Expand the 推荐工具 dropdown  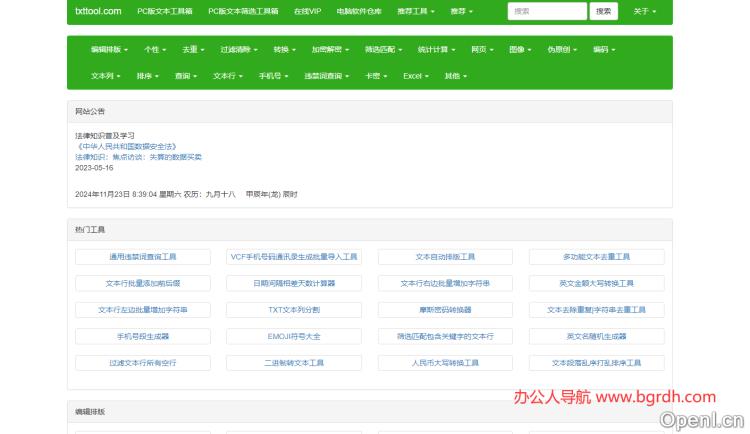[416, 11]
